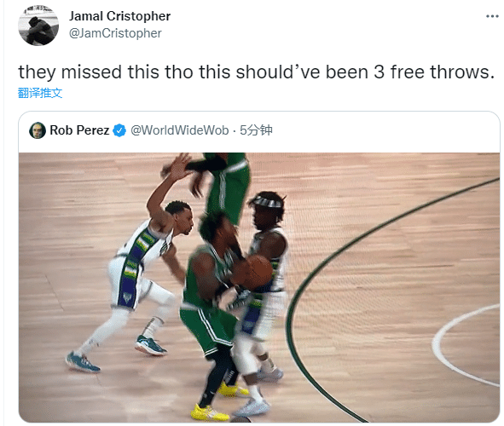Open the @JamCristopher handle
This screenshot has height=426, width=504.
(x=115, y=33)
